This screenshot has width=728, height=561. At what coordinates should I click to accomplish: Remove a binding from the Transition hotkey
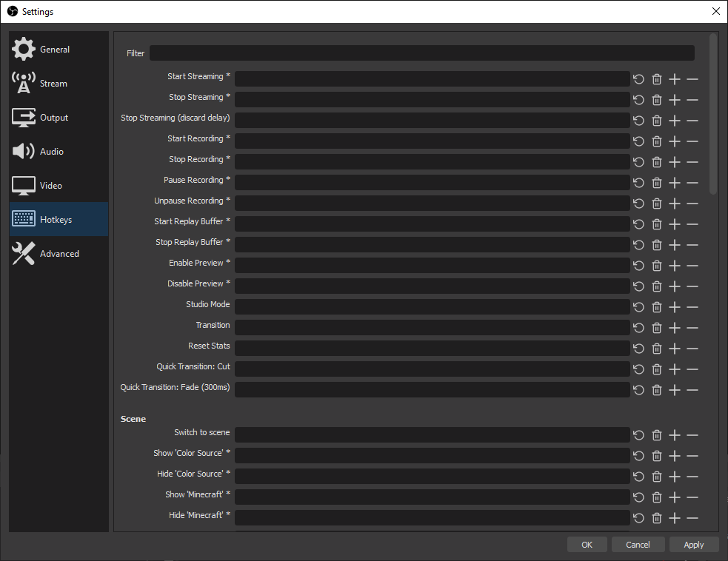[692, 327]
